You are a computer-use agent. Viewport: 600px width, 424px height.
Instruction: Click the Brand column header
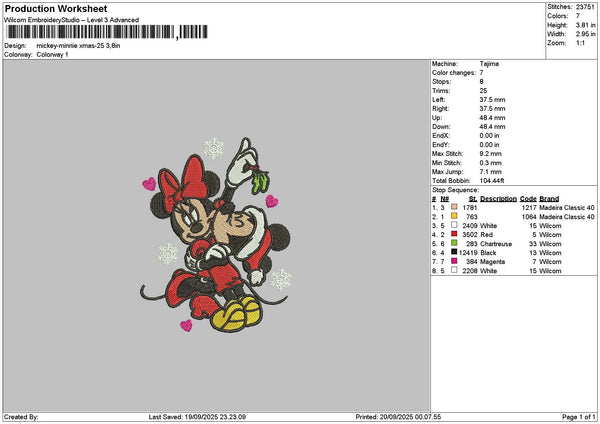pos(549,198)
